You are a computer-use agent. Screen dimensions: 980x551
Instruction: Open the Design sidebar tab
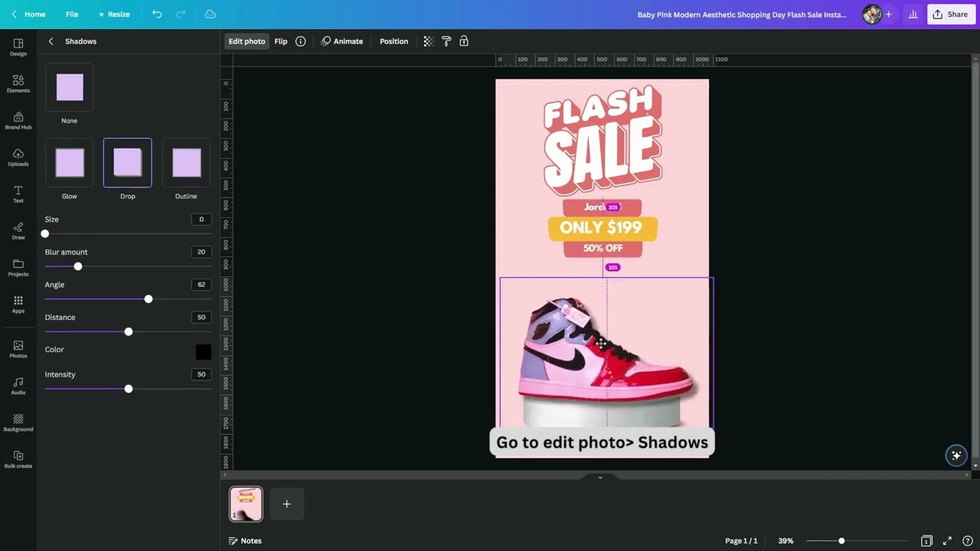[x=18, y=47]
